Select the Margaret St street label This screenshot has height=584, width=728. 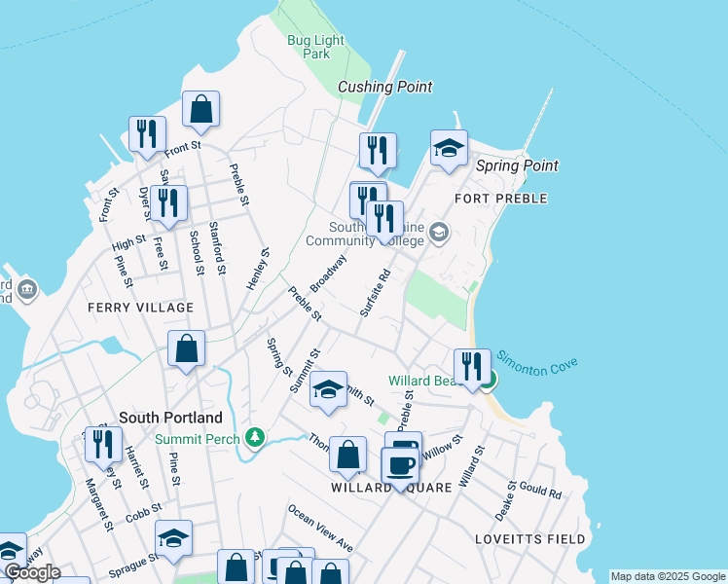click(99, 505)
